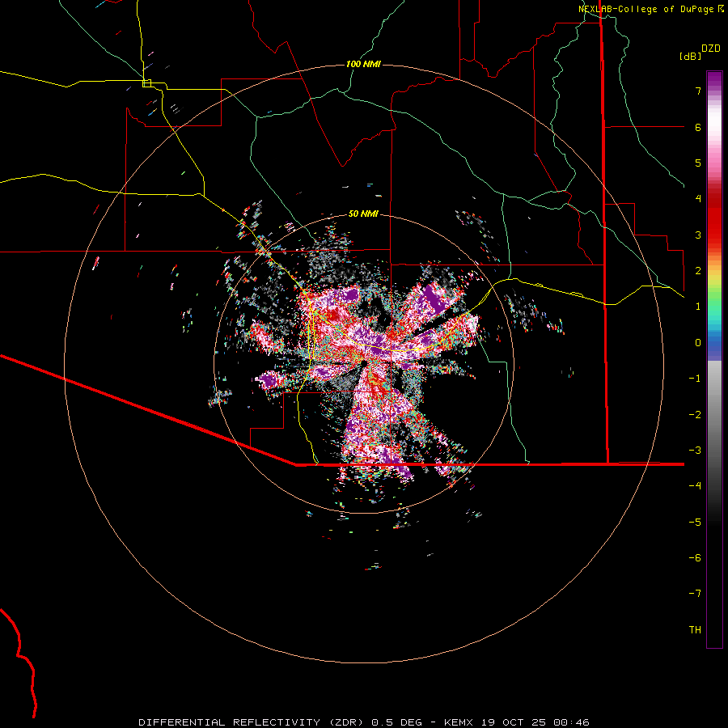Click the 100 NMI range ring label
This screenshot has height=728, width=728.
point(363,64)
